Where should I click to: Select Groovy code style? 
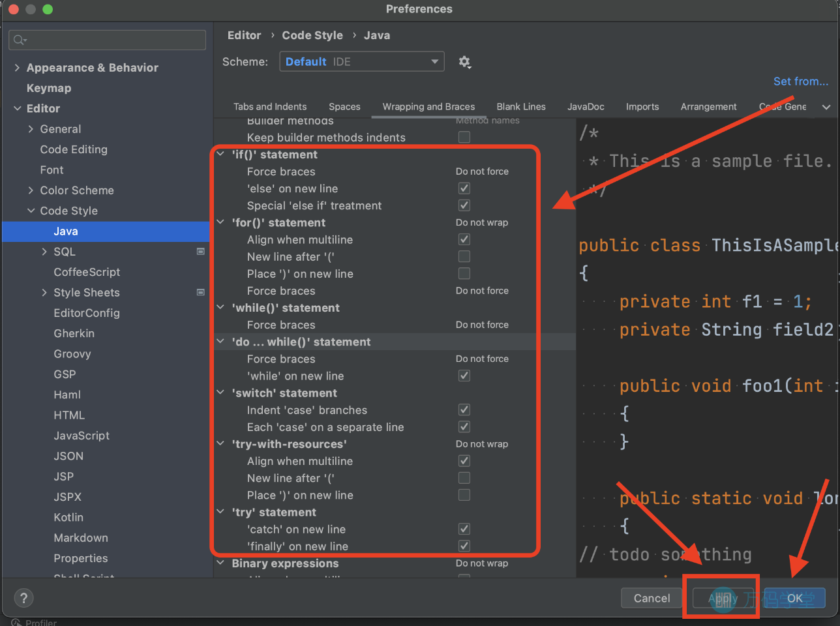72,354
